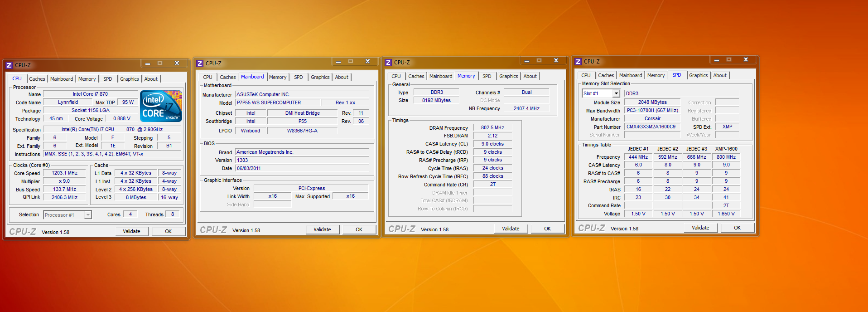Click the QPI Link 2406.3 MHz value
Screen dimensions: 868x312
tap(64, 198)
